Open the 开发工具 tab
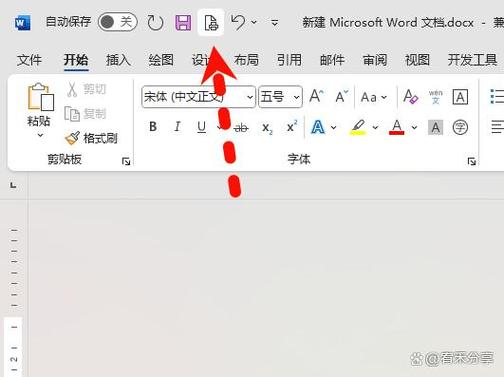 [x=472, y=60]
